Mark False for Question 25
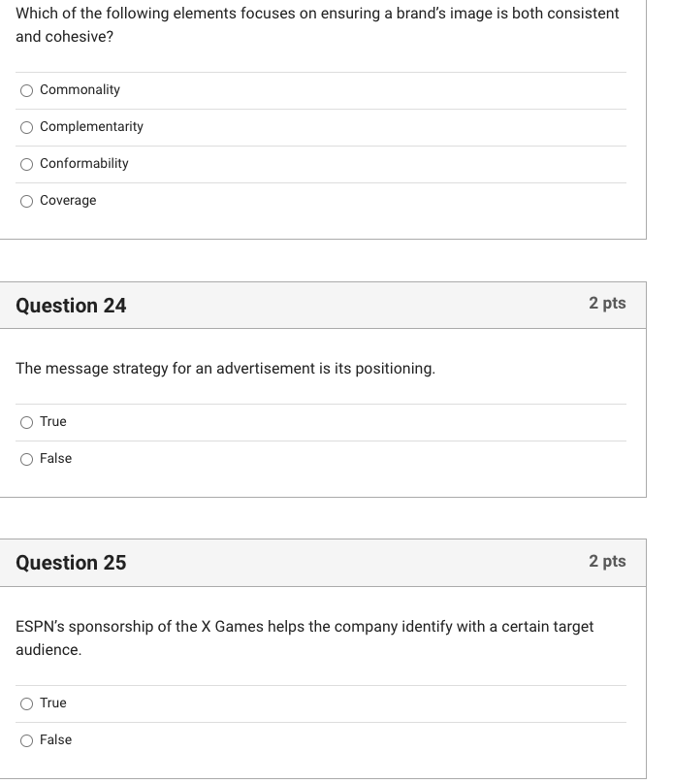The height and width of the screenshot is (784, 673). coord(26,740)
